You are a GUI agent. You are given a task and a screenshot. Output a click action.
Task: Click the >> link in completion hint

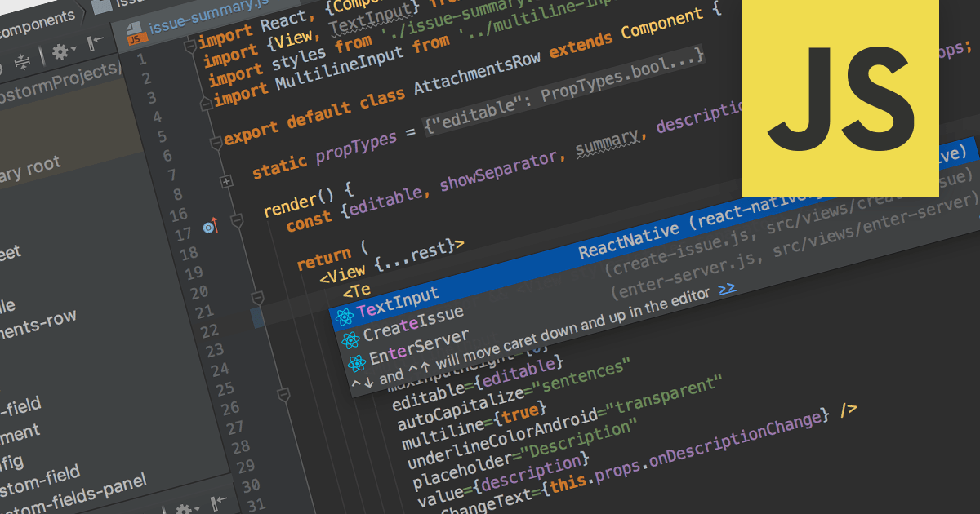[x=726, y=288]
